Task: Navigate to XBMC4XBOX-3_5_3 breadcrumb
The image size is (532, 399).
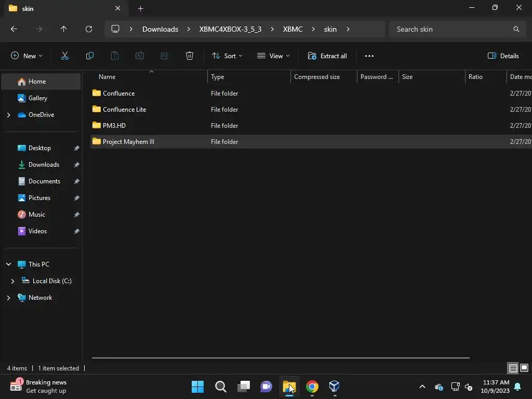Action: tap(230, 29)
